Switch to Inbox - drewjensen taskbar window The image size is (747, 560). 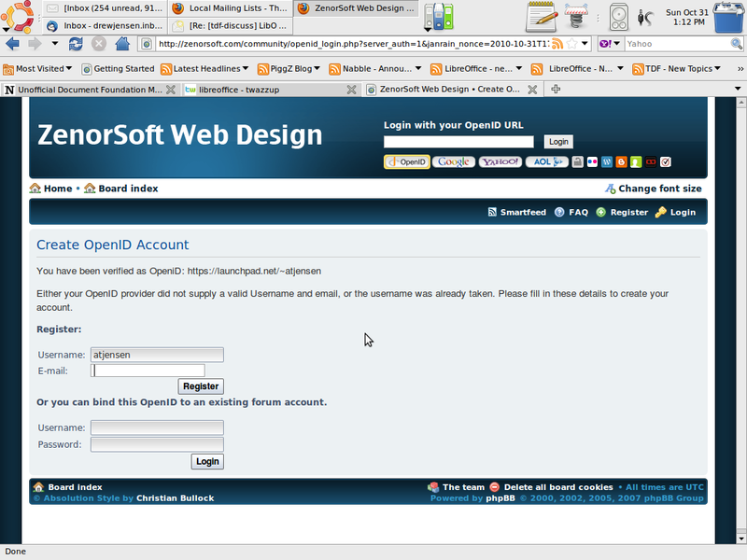point(106,26)
